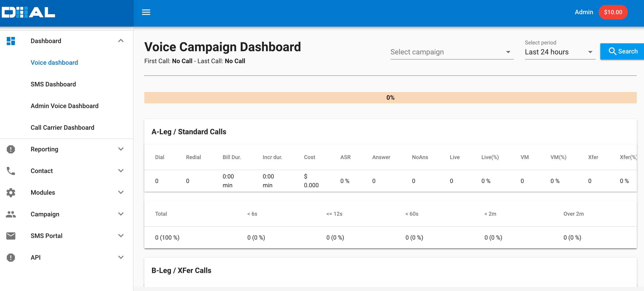Image resolution: width=644 pixels, height=291 pixels.
Task: Click the API alert icon
Action: [11, 257]
